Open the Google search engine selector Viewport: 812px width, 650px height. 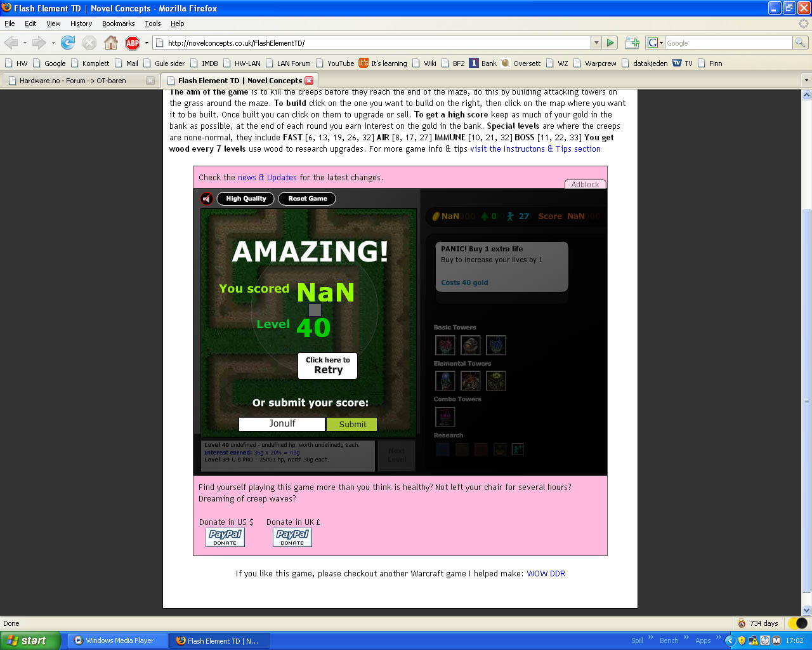tap(655, 43)
